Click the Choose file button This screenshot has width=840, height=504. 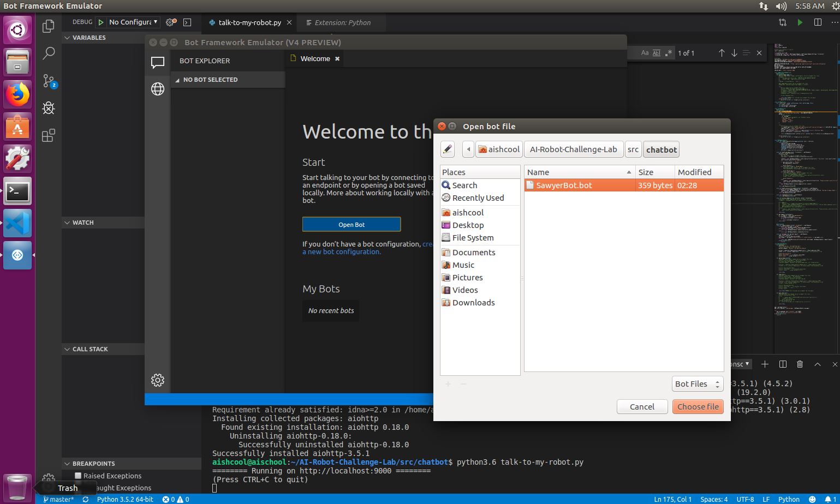698,407
